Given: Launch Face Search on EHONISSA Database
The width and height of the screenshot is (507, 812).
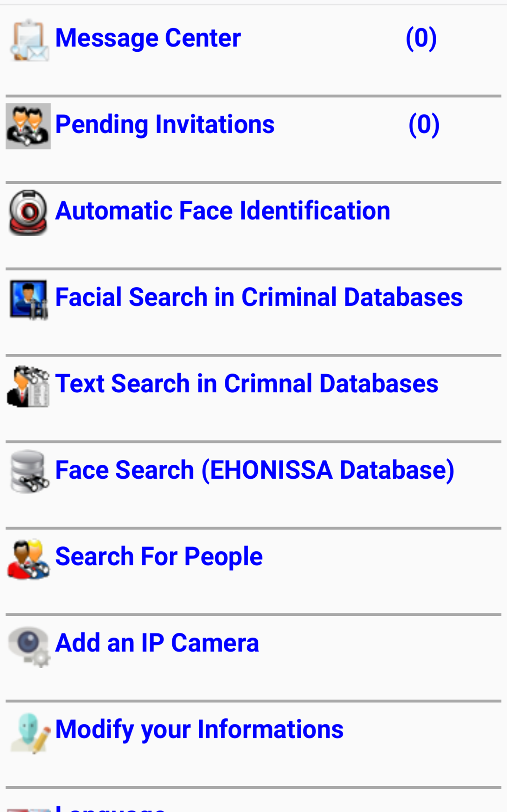Looking at the screenshot, I should tap(254, 470).
